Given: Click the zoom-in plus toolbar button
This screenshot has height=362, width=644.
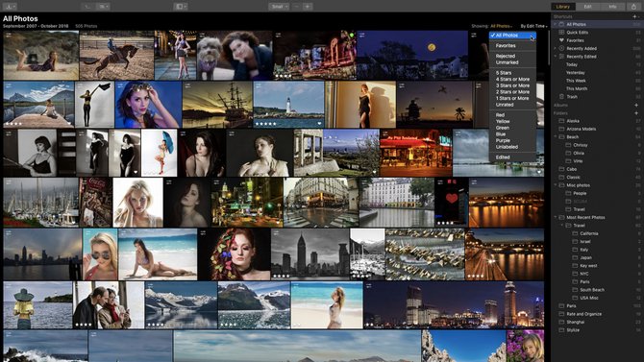Looking at the screenshot, I should coord(308,7).
